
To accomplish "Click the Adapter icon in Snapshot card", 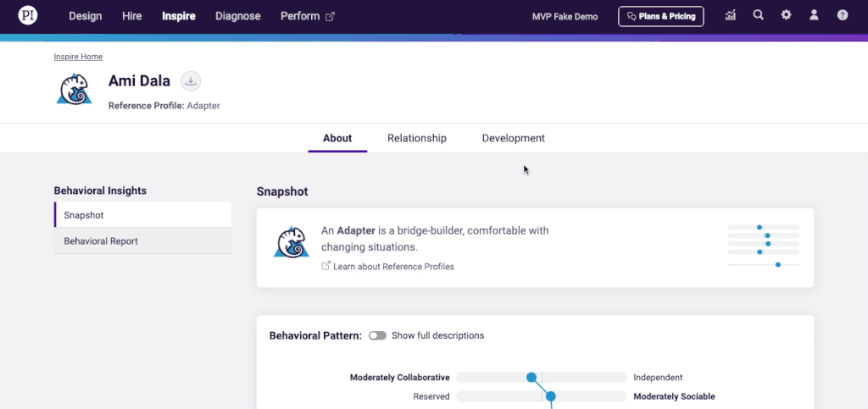I will pos(292,242).
